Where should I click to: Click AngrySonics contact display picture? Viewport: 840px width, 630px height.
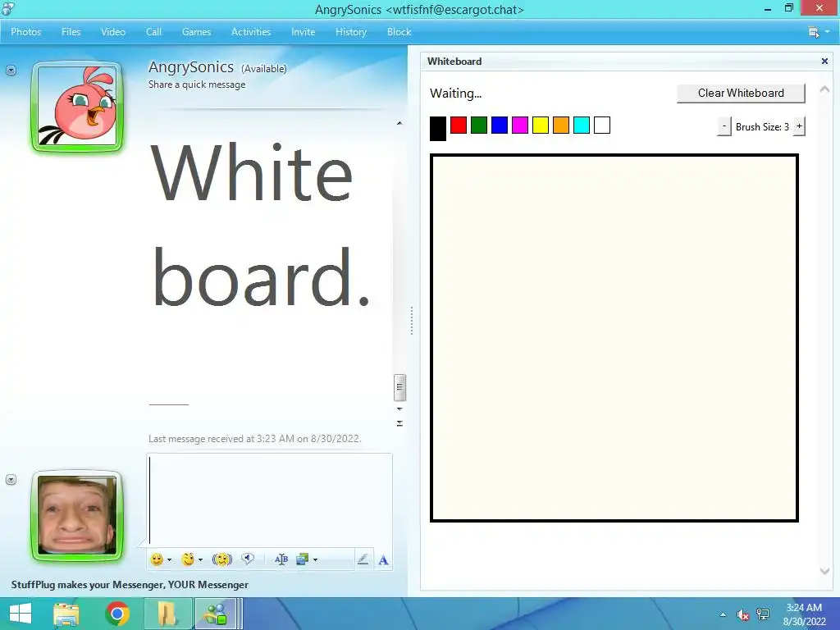tap(77, 106)
